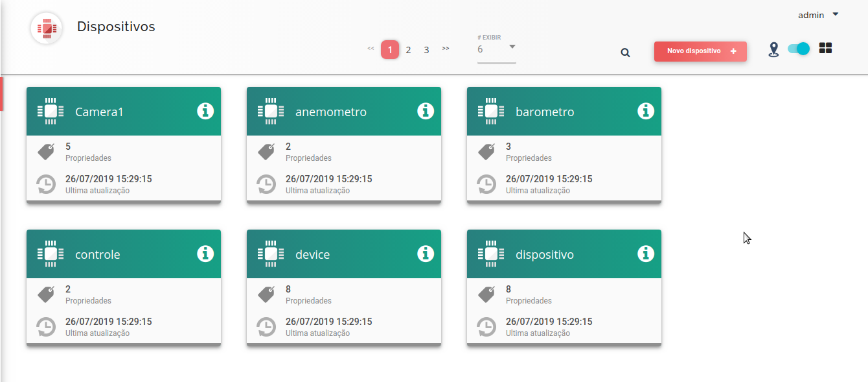Image resolution: width=868 pixels, height=382 pixels.
Task: Click update clock icon on dispositivo card
Action: pyautogui.click(x=486, y=327)
